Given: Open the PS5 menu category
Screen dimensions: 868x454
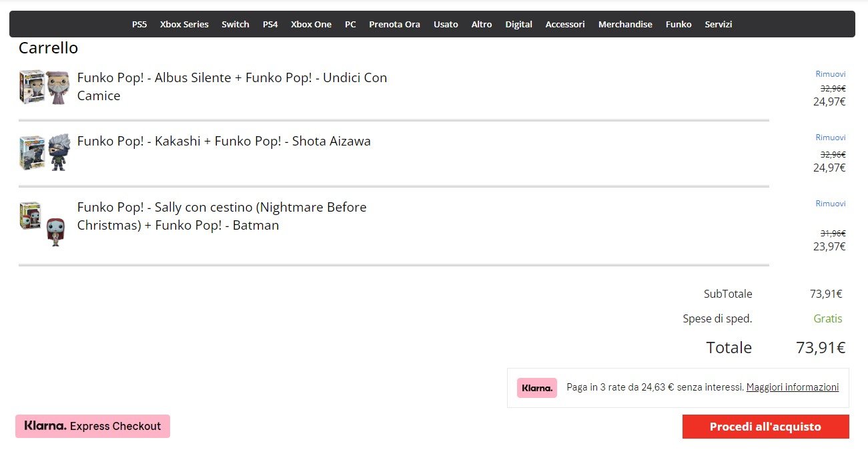Looking at the screenshot, I should (139, 24).
